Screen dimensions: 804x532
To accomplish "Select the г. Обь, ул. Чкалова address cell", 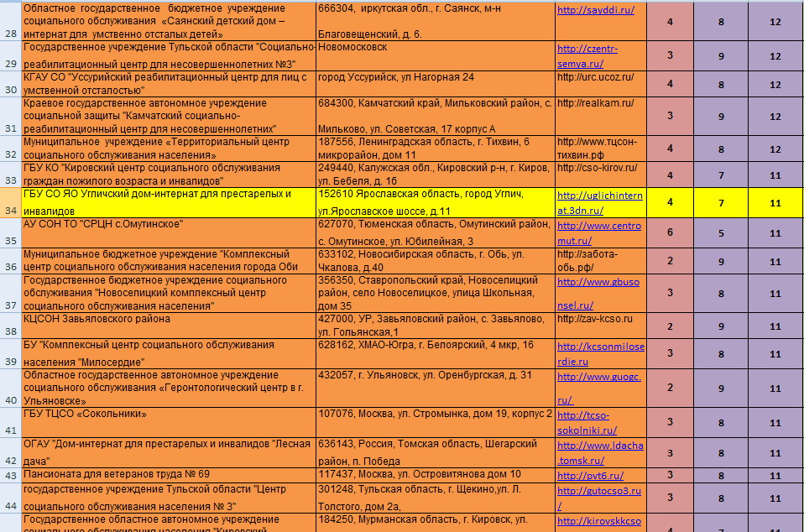I will click(x=436, y=261).
